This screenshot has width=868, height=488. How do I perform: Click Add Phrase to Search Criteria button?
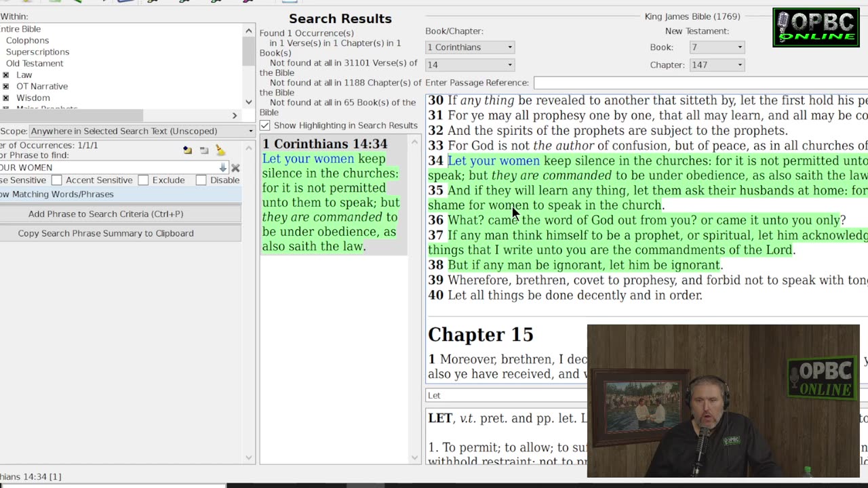click(x=121, y=213)
